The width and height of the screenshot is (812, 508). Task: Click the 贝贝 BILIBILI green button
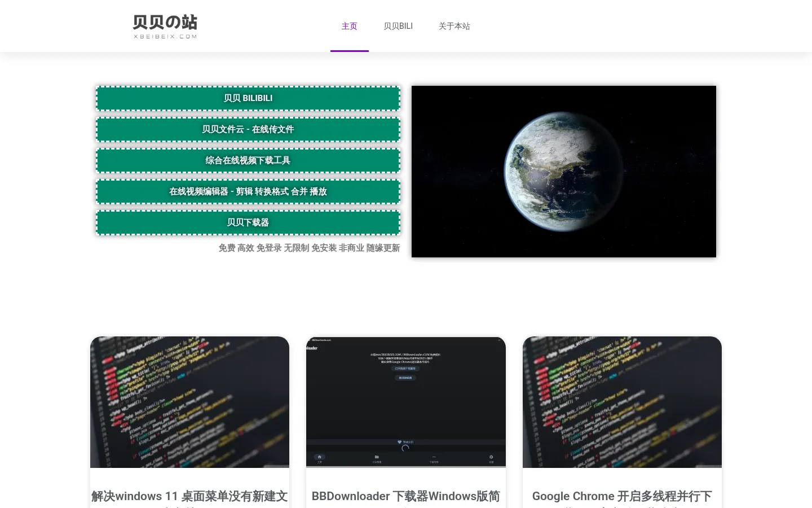(248, 98)
